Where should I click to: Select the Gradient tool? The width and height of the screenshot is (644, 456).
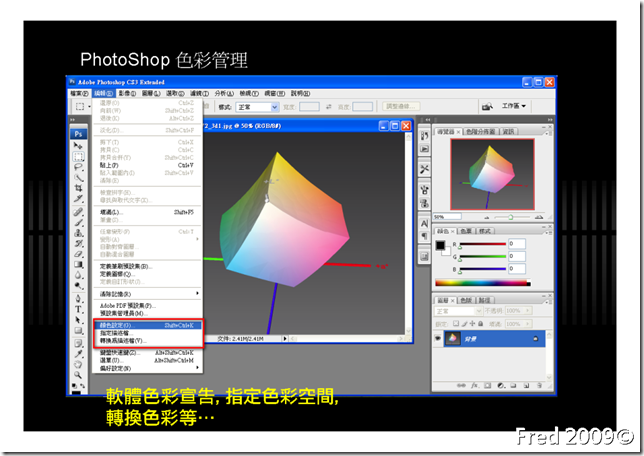pyautogui.click(x=78, y=265)
